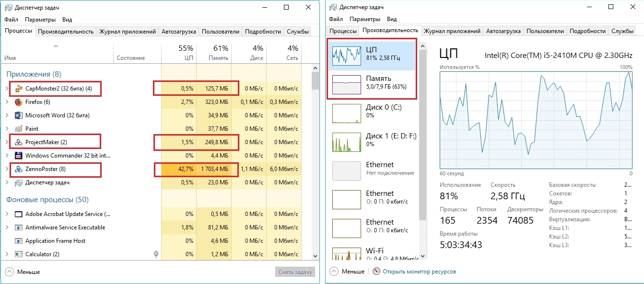
Task: Select the disconnected Ethernet item (Нет подключения)
Action: pyautogui.click(x=372, y=170)
